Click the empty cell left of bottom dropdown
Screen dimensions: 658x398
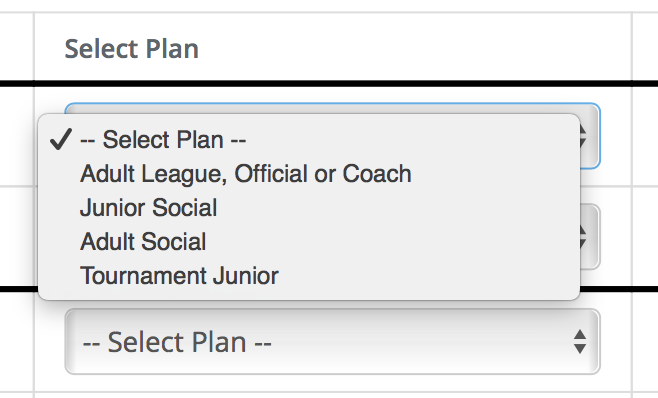[17, 341]
